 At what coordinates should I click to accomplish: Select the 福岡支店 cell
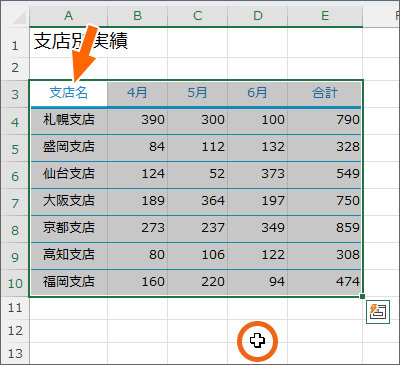coord(68,283)
